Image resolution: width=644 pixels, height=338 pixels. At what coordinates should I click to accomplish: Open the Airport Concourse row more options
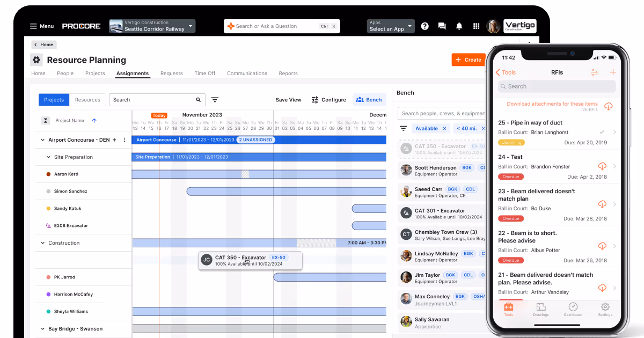(125, 140)
